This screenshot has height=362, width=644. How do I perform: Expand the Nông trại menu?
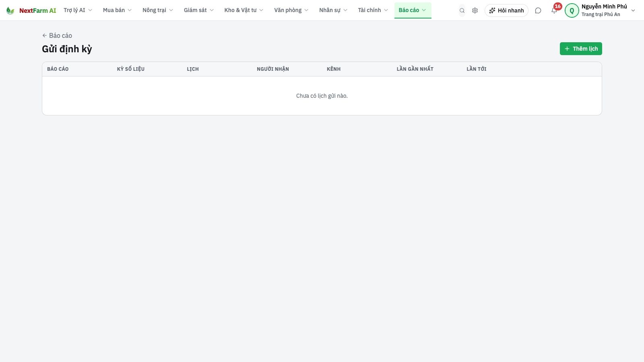pos(158,10)
